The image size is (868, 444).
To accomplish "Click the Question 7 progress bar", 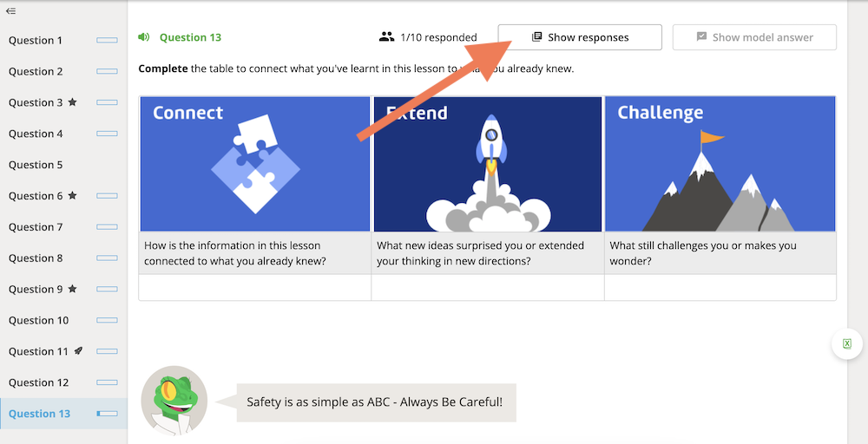I will click(107, 226).
